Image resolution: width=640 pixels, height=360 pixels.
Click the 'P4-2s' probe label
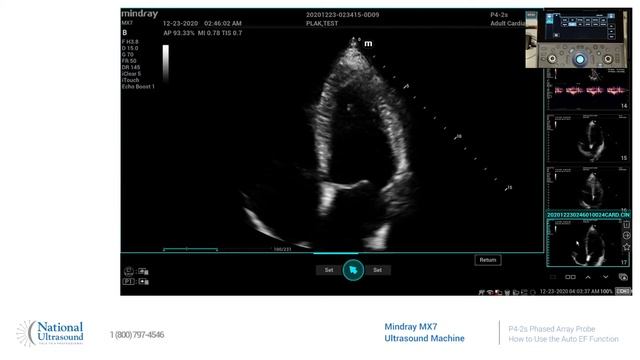(x=499, y=15)
